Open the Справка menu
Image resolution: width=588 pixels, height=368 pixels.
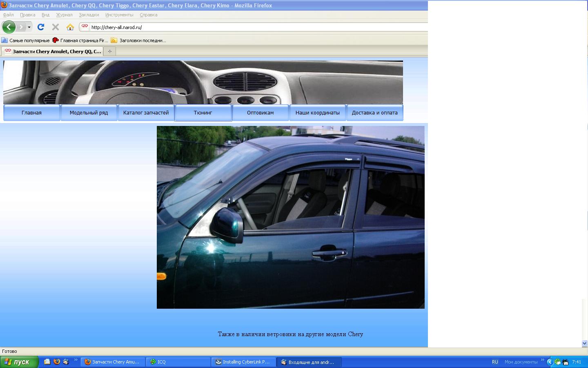pyautogui.click(x=149, y=15)
